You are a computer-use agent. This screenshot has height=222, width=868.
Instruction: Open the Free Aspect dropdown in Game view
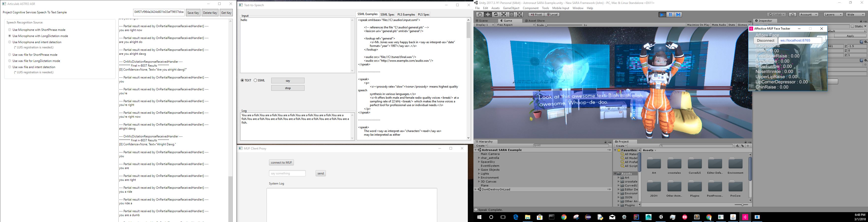[x=516, y=25]
